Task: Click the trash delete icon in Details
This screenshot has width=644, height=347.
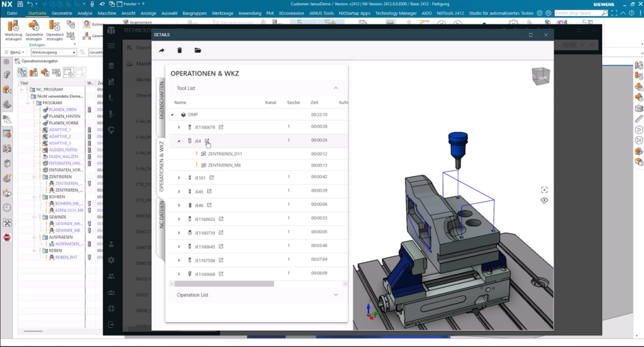Action: pyautogui.click(x=179, y=50)
